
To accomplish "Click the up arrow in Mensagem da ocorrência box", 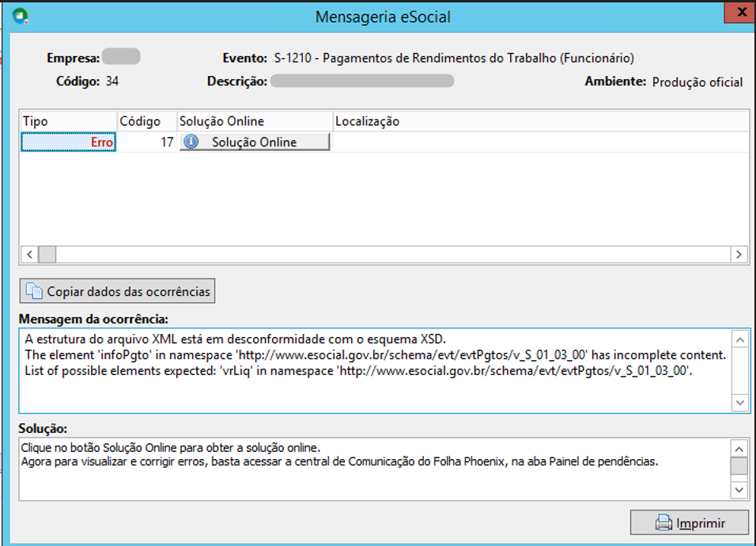I will [740, 339].
